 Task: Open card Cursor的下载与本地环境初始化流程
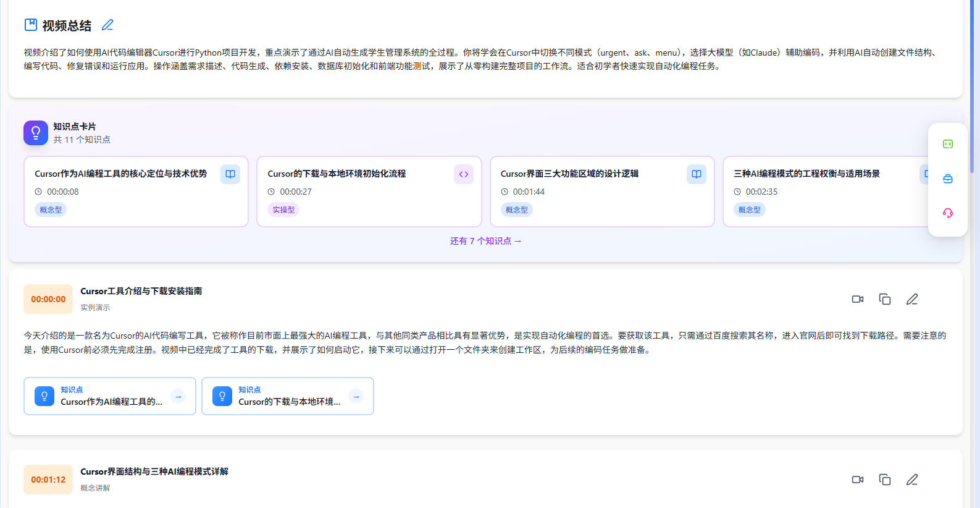[369, 192]
